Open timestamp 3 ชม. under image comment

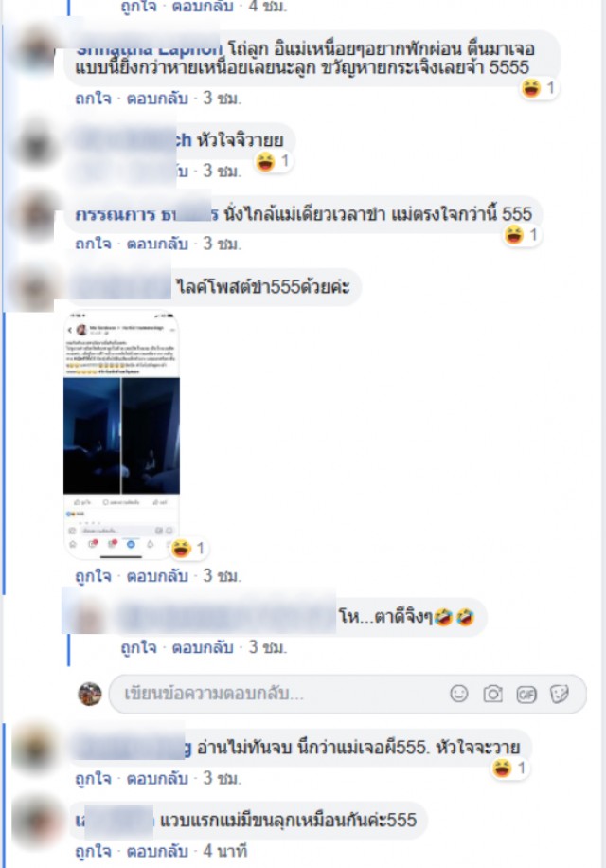pyautogui.click(x=223, y=576)
